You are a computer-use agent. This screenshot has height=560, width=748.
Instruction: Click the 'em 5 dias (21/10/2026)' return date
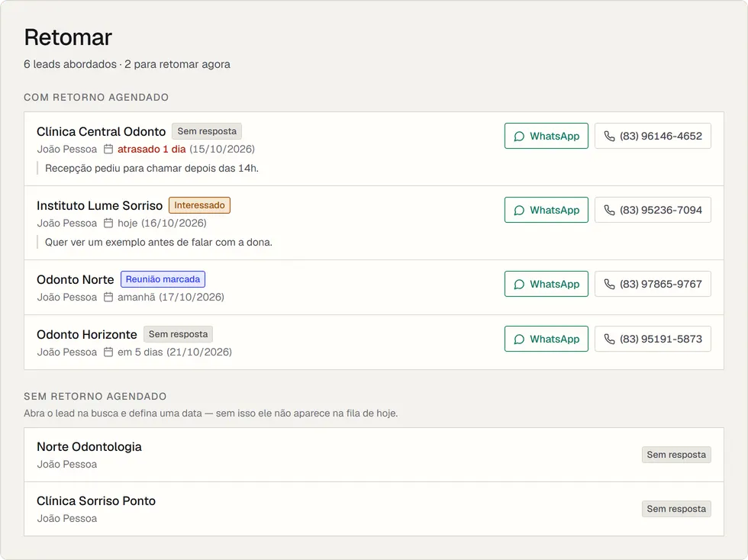[x=175, y=352]
